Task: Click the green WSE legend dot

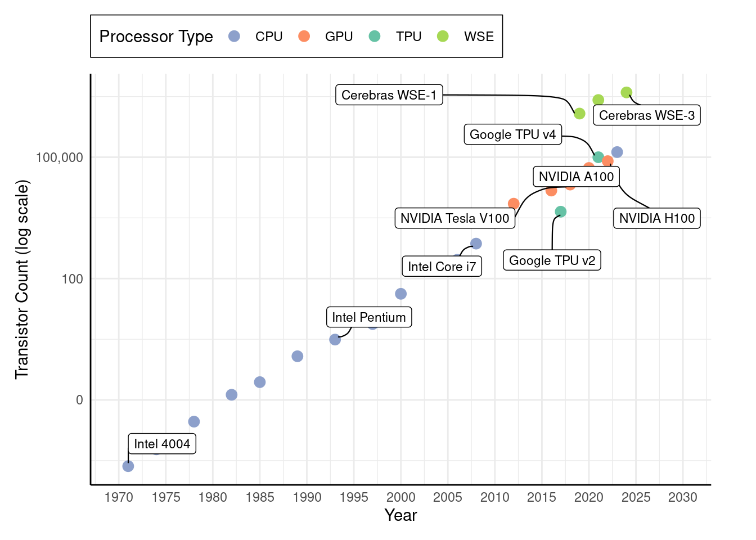Action: point(443,37)
